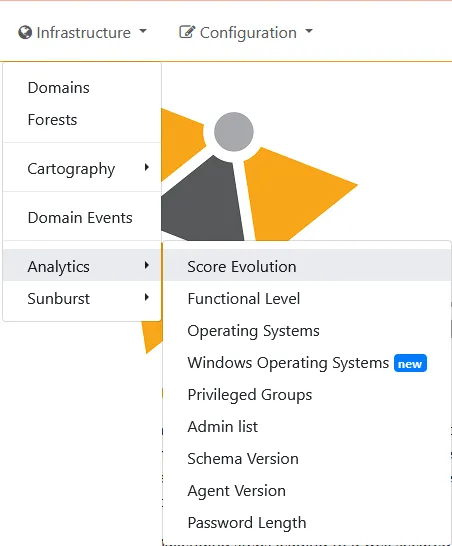Expand the Infrastructure dropdown caret

(143, 31)
